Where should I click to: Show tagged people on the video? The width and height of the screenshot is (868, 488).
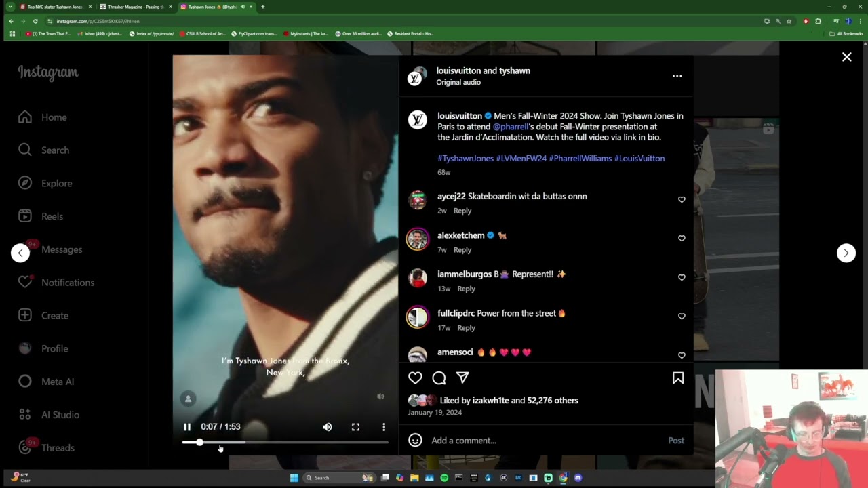point(189,399)
